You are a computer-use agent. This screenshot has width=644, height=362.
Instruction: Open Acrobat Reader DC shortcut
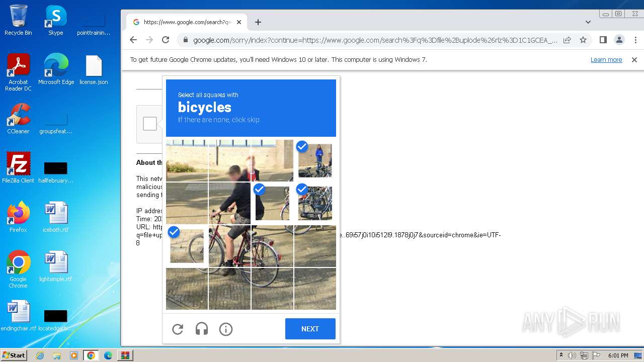coord(18,72)
